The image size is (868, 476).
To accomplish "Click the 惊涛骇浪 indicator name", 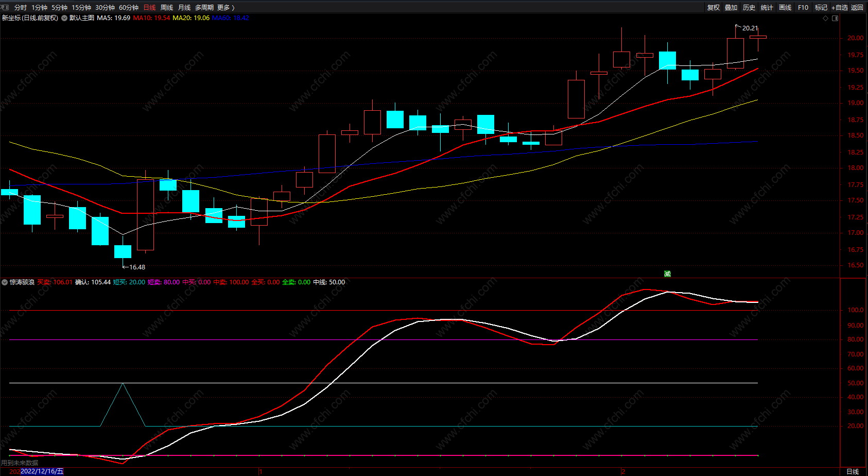I will pyautogui.click(x=22, y=282).
